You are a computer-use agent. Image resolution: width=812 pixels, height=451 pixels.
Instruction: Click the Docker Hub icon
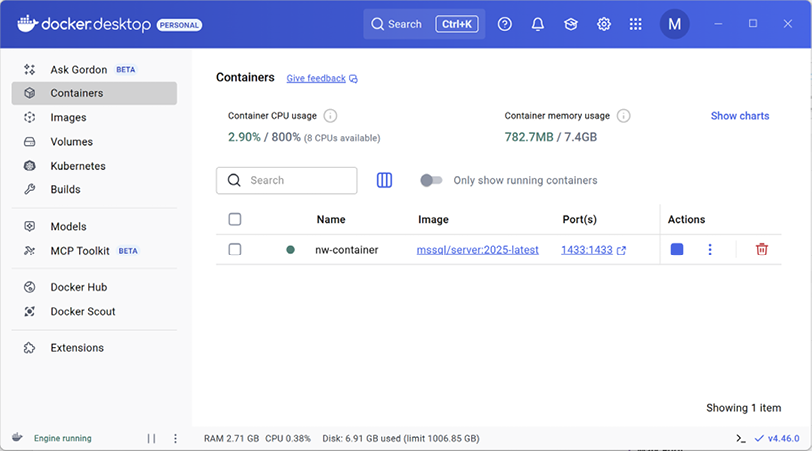click(30, 287)
